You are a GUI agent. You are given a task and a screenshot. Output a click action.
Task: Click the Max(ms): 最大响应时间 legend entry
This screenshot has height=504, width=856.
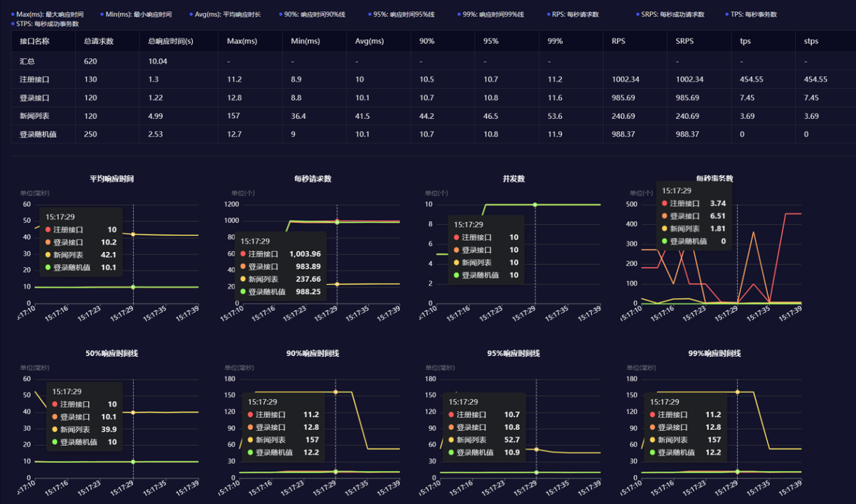47,14
